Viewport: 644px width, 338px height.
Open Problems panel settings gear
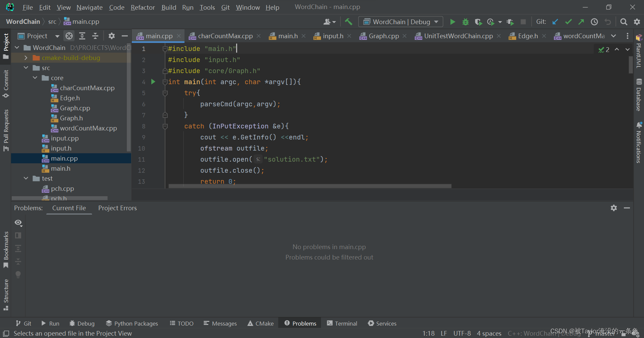pos(614,208)
